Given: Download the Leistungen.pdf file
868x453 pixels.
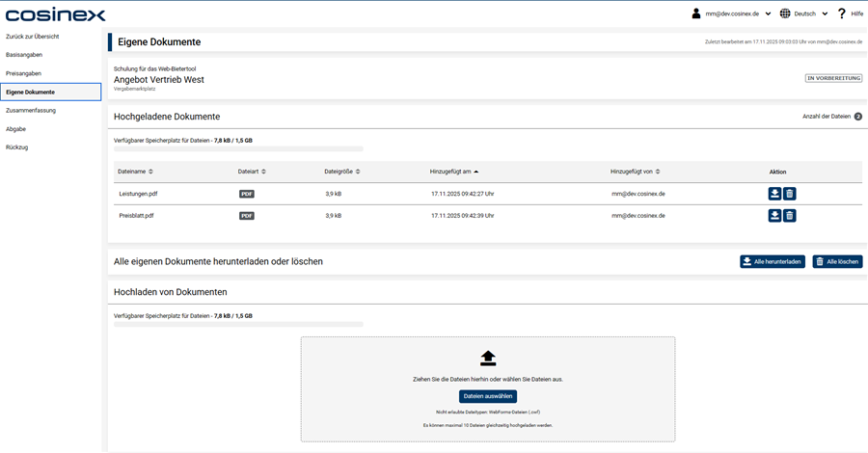Looking at the screenshot, I should click(773, 194).
